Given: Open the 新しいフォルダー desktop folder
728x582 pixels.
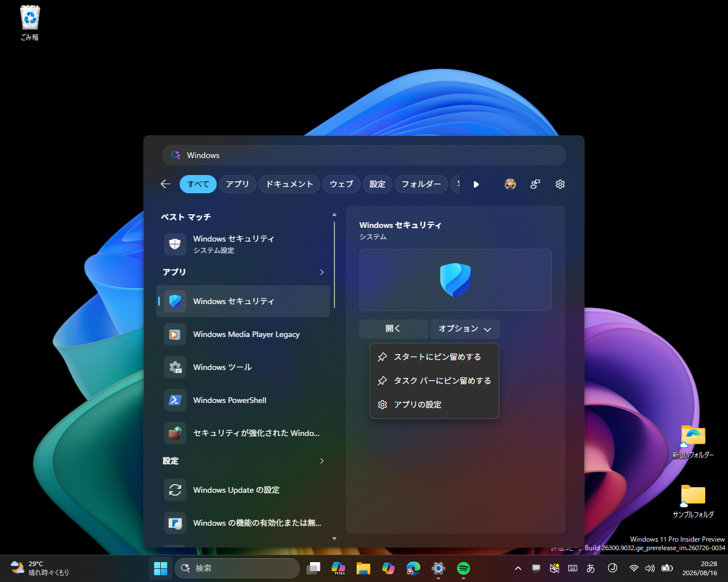Looking at the screenshot, I should pos(693,442).
